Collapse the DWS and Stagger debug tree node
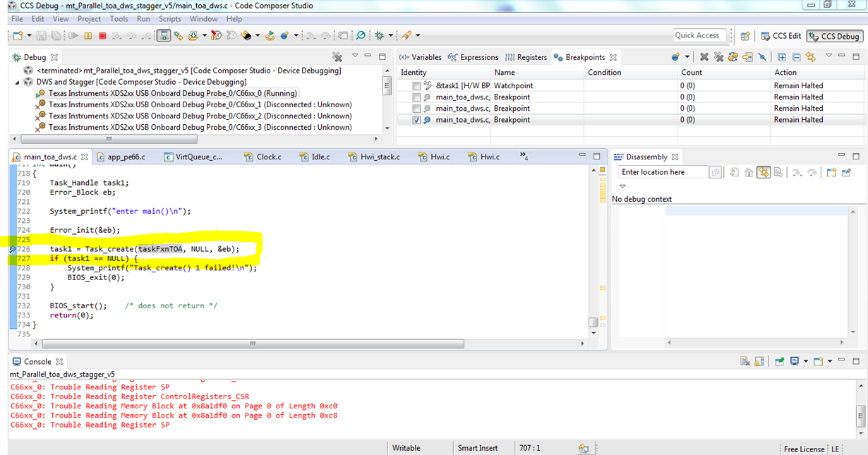The width and height of the screenshot is (868, 455). click(x=18, y=82)
